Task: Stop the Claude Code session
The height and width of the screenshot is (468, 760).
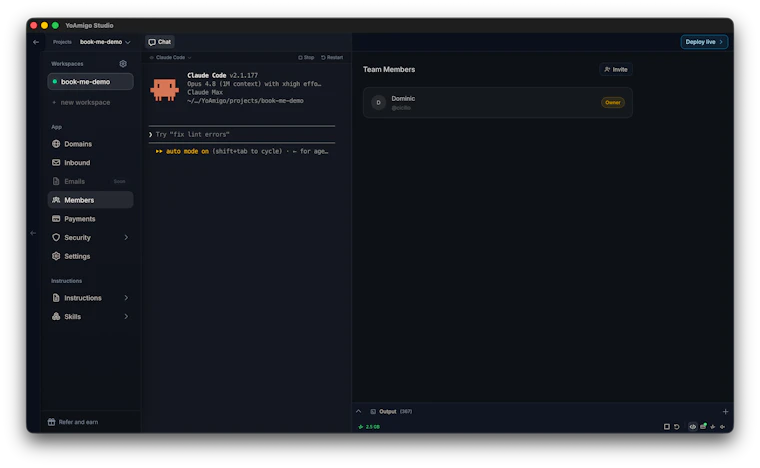Action: click(x=306, y=58)
